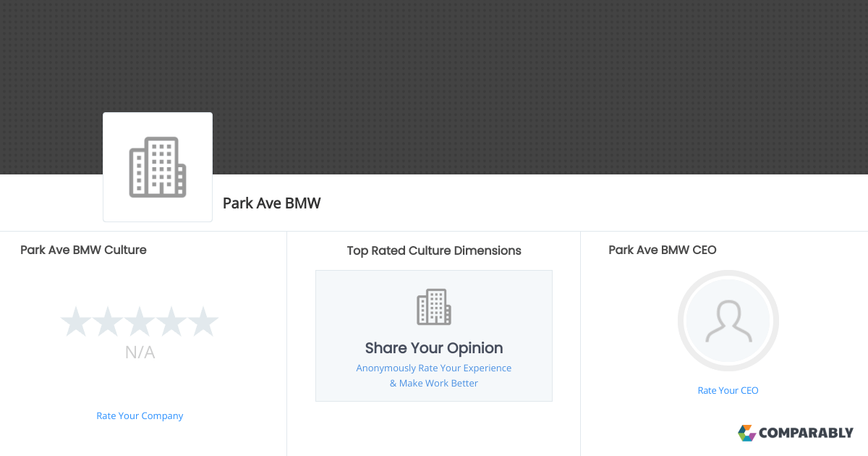This screenshot has height=456, width=868.
Task: Click the building icon inside Share Your Opinion box
Action: [433, 306]
